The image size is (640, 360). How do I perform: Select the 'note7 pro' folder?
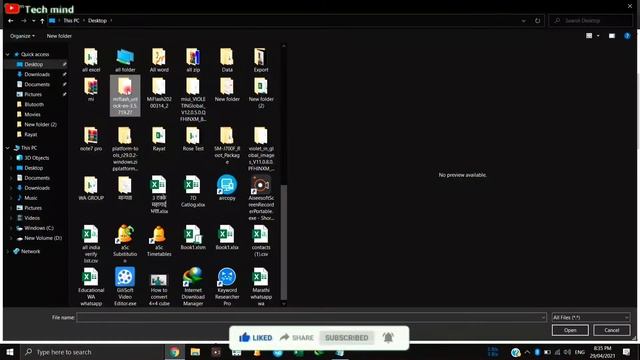click(91, 139)
